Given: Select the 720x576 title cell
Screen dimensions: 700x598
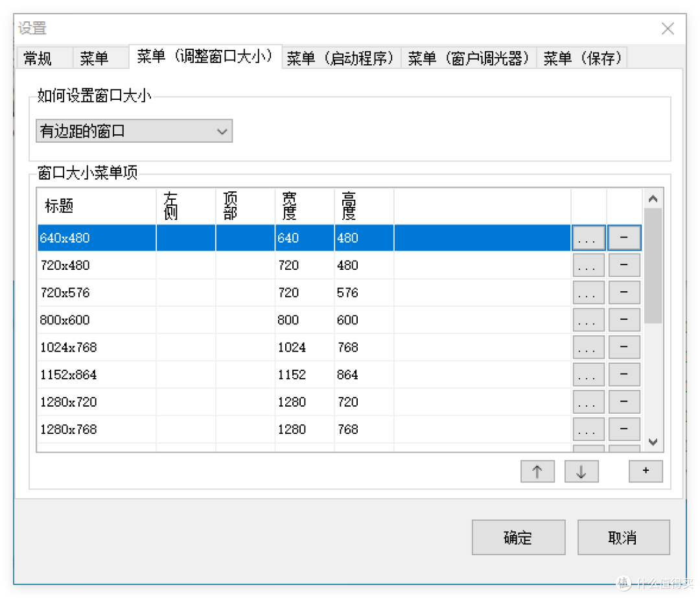Looking at the screenshot, I should pyautogui.click(x=97, y=293).
